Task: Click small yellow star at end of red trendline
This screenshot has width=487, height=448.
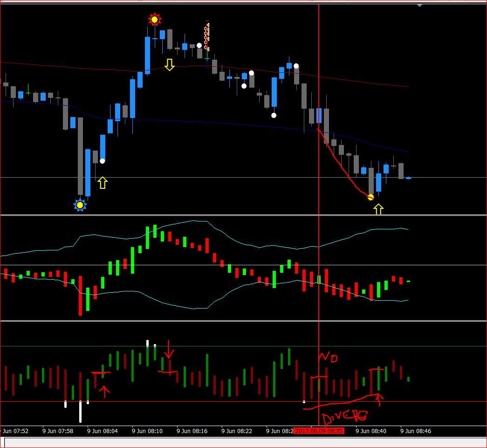Action: point(370,197)
